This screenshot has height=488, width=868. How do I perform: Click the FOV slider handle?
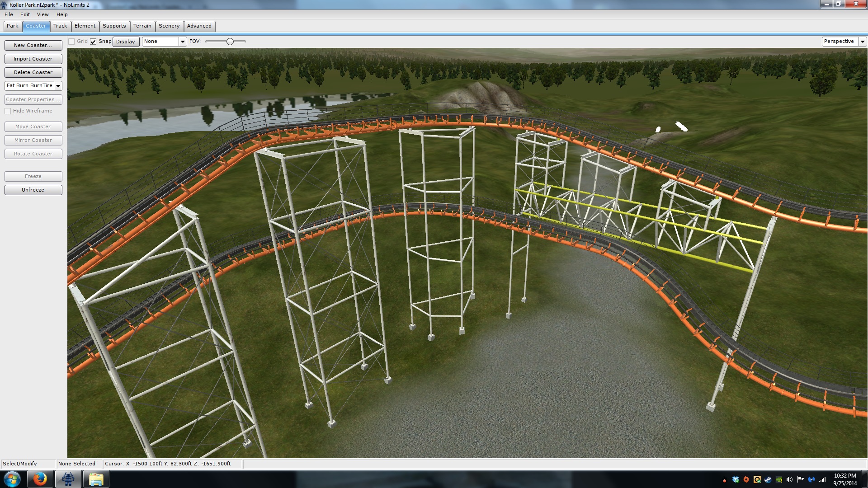point(230,42)
